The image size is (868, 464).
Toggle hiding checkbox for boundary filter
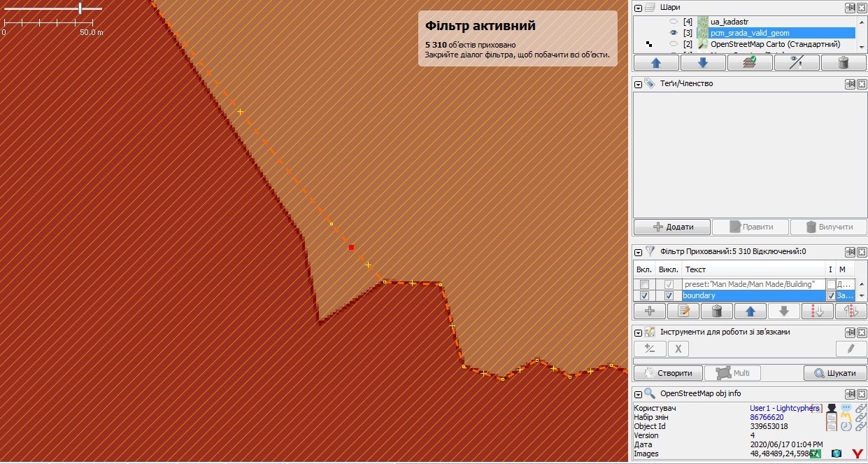[669, 296]
